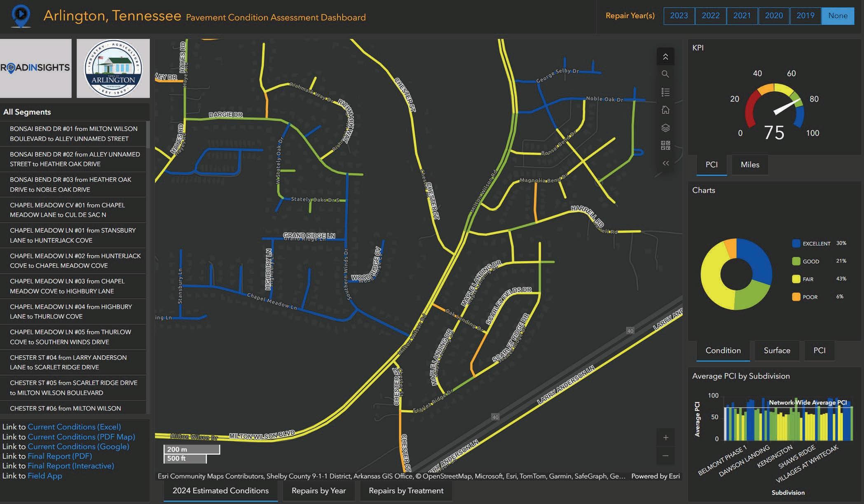The height and width of the screenshot is (504, 864).
Task: Select the None repair year option
Action: point(838,16)
